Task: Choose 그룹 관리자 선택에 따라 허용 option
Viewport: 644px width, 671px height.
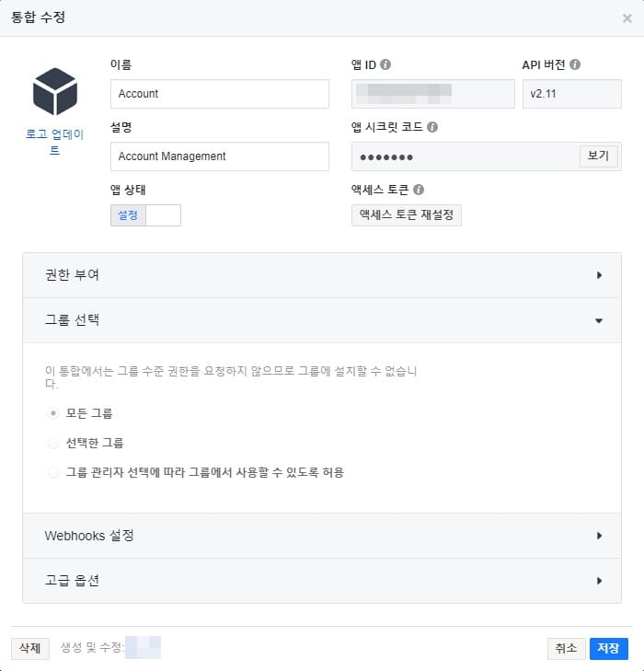Action: tap(53, 472)
